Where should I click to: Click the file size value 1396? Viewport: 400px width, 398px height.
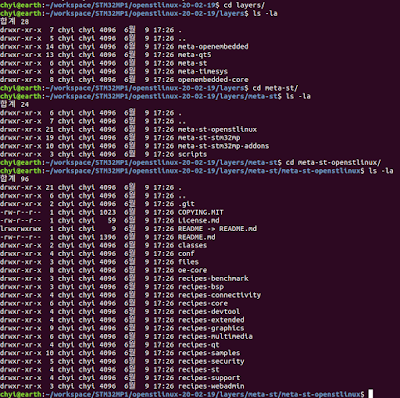108,237
